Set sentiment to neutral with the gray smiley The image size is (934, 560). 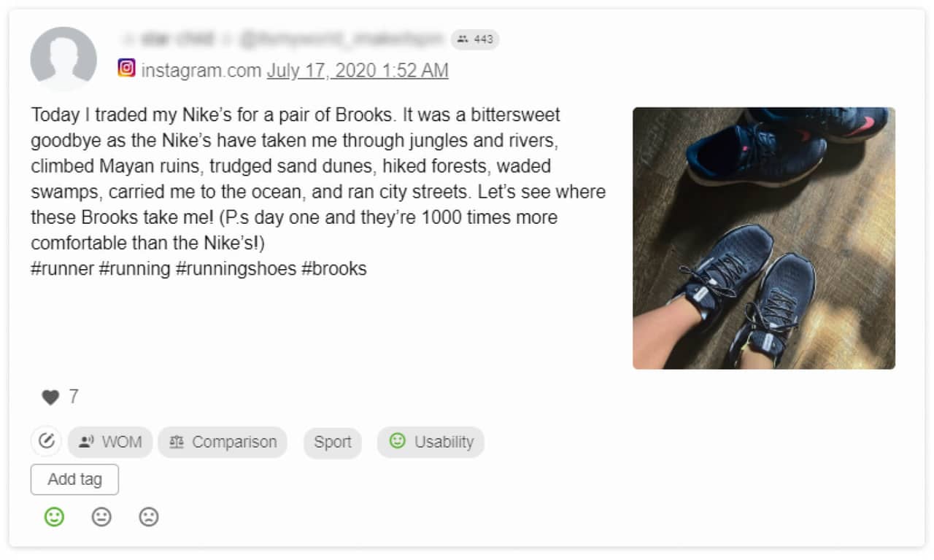tap(101, 517)
